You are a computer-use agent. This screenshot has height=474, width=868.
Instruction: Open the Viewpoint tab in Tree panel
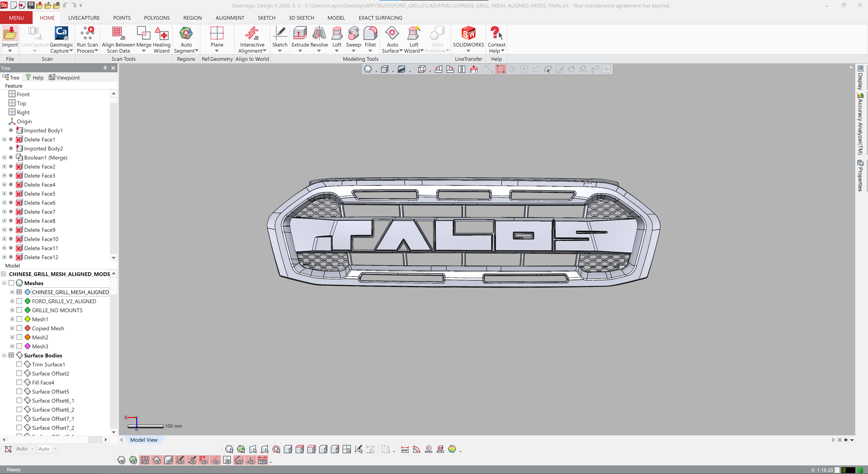pos(64,77)
